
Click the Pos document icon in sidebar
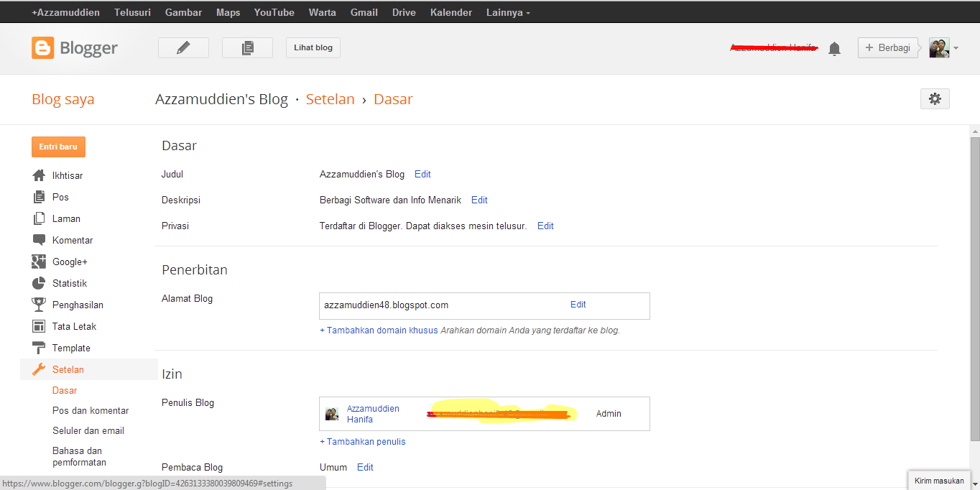[x=39, y=197]
